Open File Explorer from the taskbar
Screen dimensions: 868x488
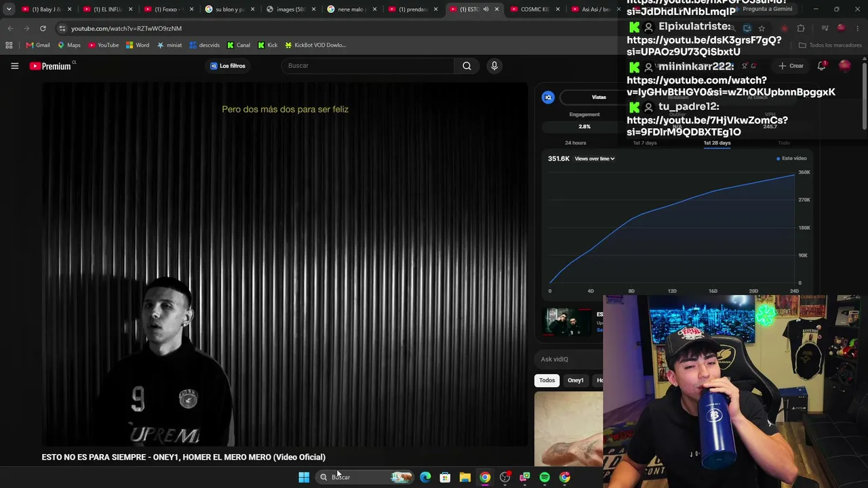pyautogui.click(x=465, y=477)
